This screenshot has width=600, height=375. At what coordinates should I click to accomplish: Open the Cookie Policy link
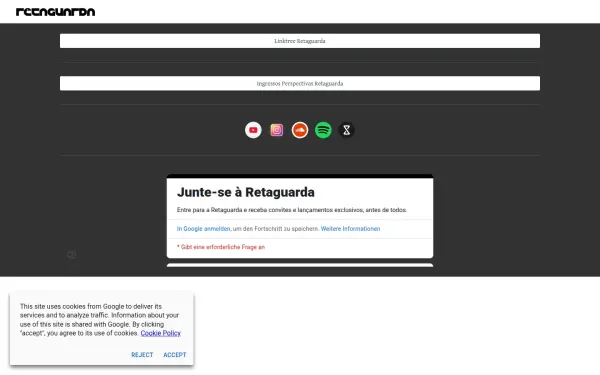(161, 333)
